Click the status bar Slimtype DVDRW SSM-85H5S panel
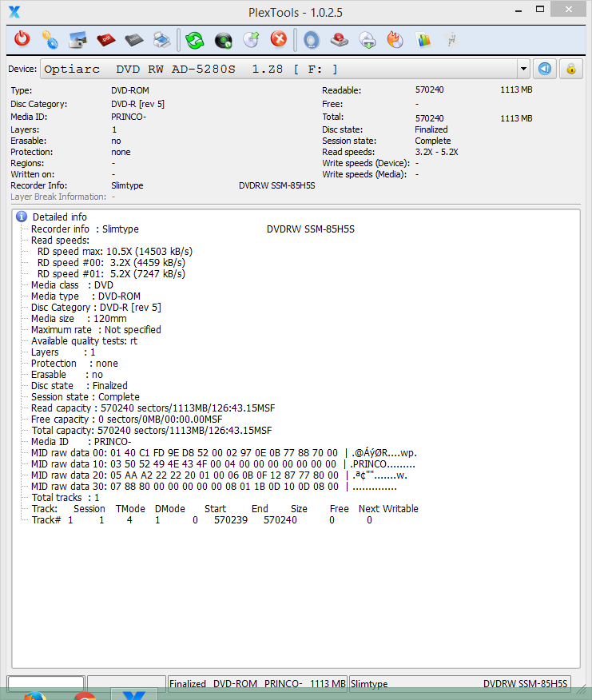 (x=460, y=683)
